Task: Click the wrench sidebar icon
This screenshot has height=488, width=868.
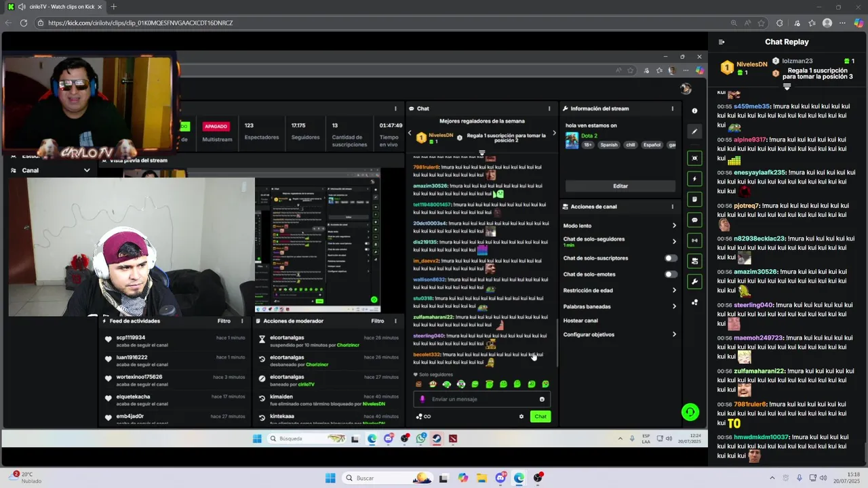Action: [694, 281]
